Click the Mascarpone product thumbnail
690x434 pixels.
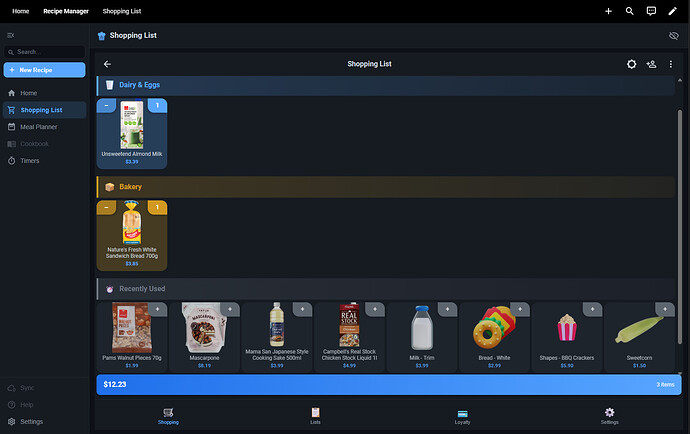click(x=204, y=327)
